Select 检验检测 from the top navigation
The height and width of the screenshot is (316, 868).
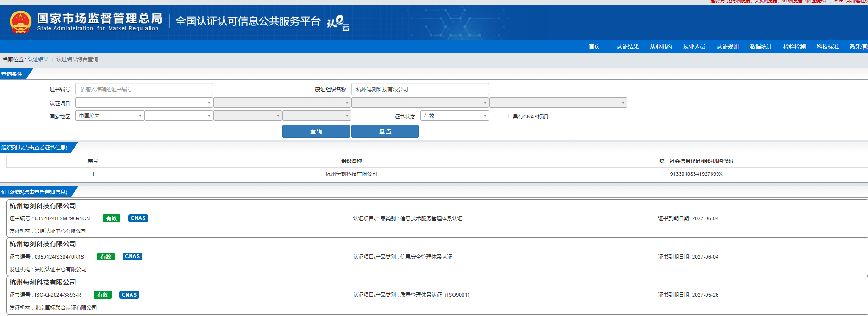(794, 47)
